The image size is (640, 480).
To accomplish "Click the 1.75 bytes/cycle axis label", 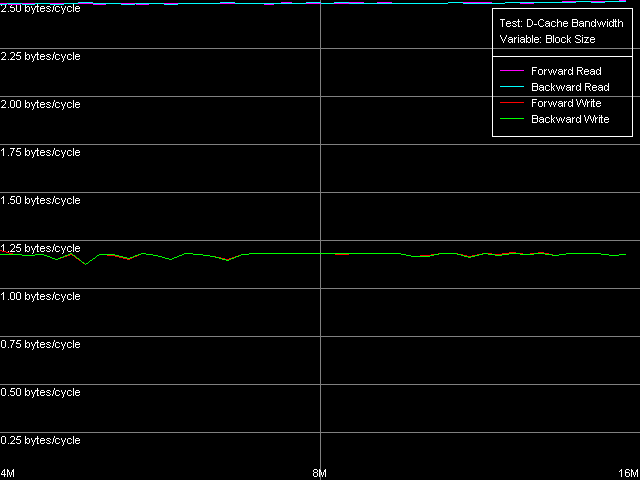I will (40, 153).
